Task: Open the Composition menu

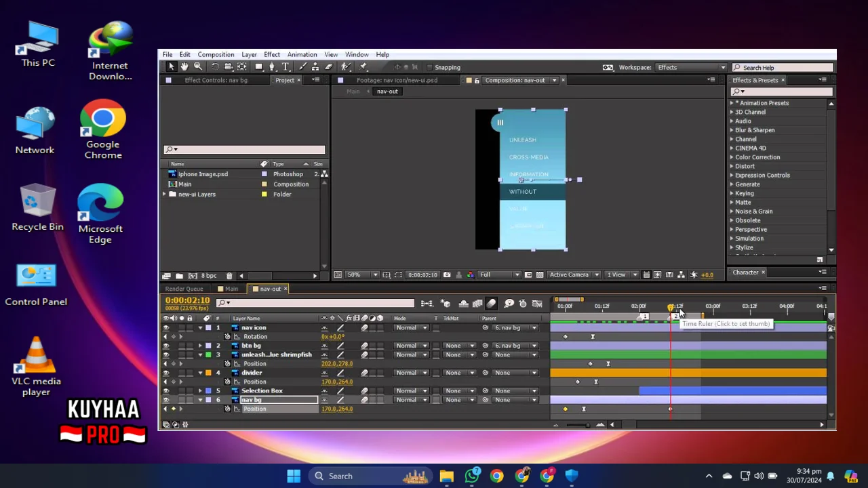Action: 216,54
